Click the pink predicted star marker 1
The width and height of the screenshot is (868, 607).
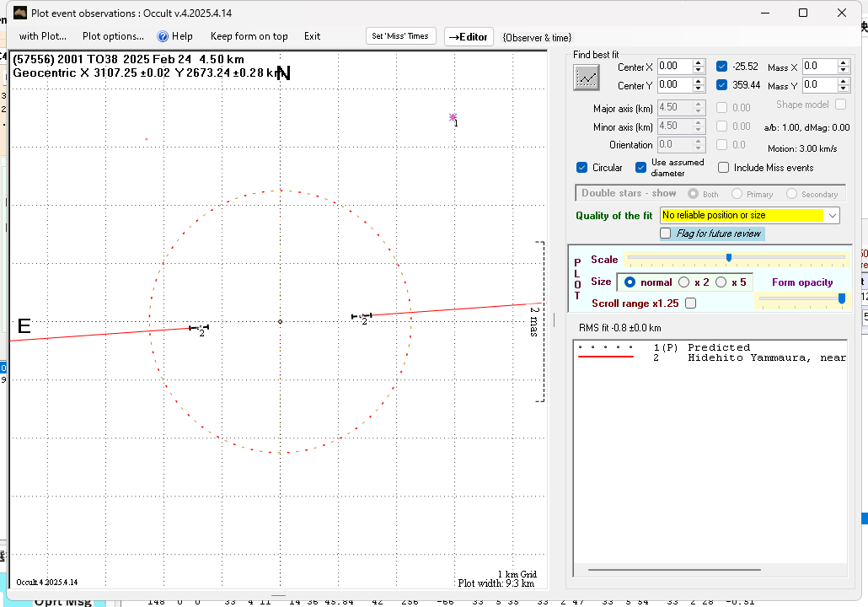click(x=453, y=117)
